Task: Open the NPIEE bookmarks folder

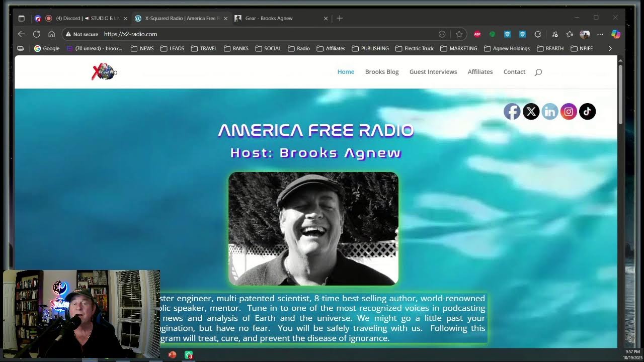Action: [582, 48]
